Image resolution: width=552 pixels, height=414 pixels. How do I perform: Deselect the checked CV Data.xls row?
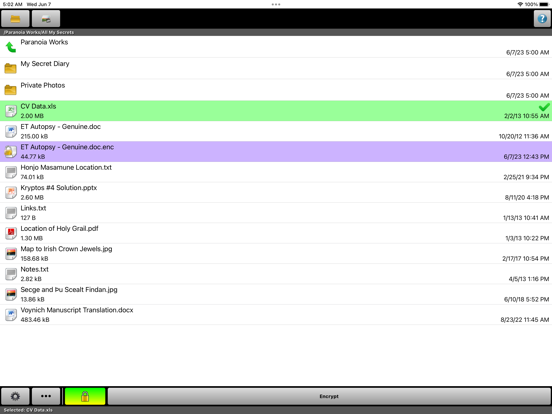tap(276, 111)
